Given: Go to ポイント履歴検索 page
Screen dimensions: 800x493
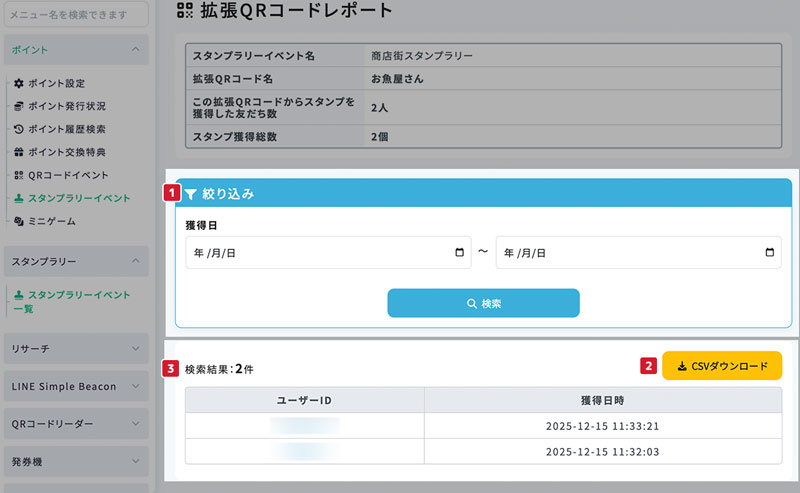Looking at the screenshot, I should click(66, 129).
